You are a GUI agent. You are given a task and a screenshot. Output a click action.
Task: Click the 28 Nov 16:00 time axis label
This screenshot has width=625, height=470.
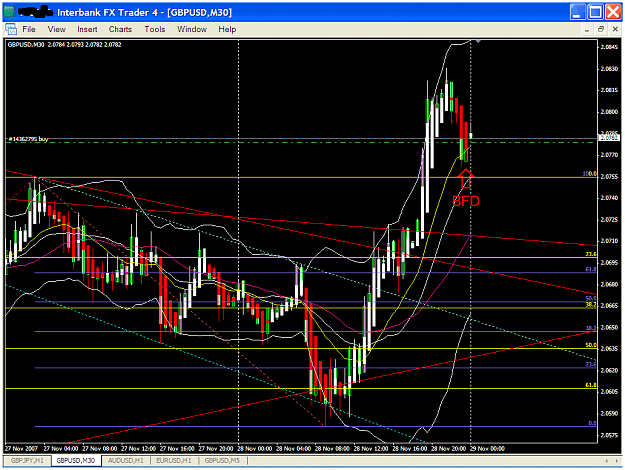(409, 448)
